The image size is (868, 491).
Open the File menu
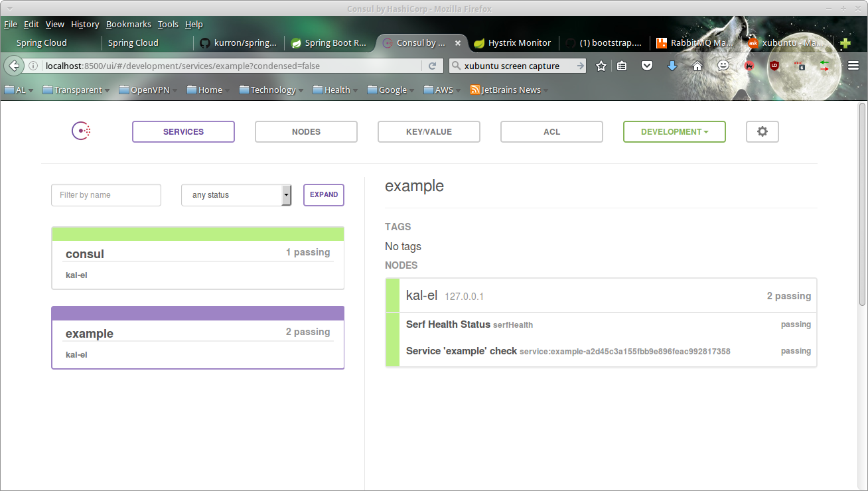click(x=11, y=24)
